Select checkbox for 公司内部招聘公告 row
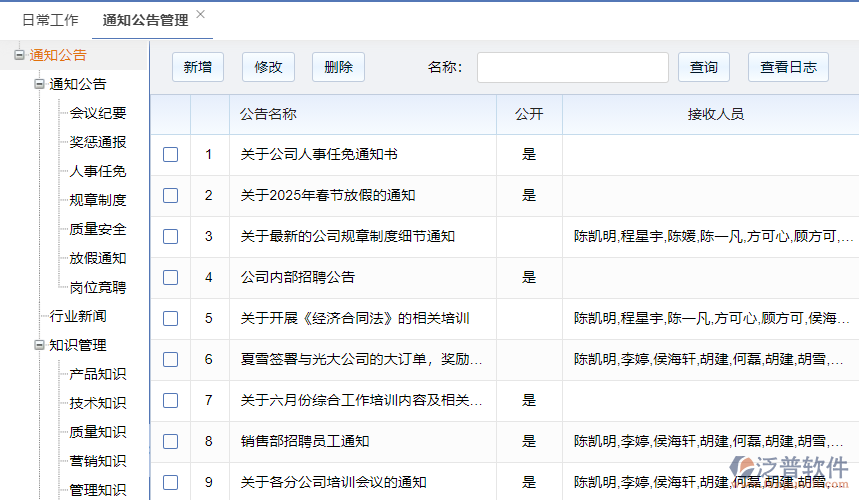 tap(171, 277)
